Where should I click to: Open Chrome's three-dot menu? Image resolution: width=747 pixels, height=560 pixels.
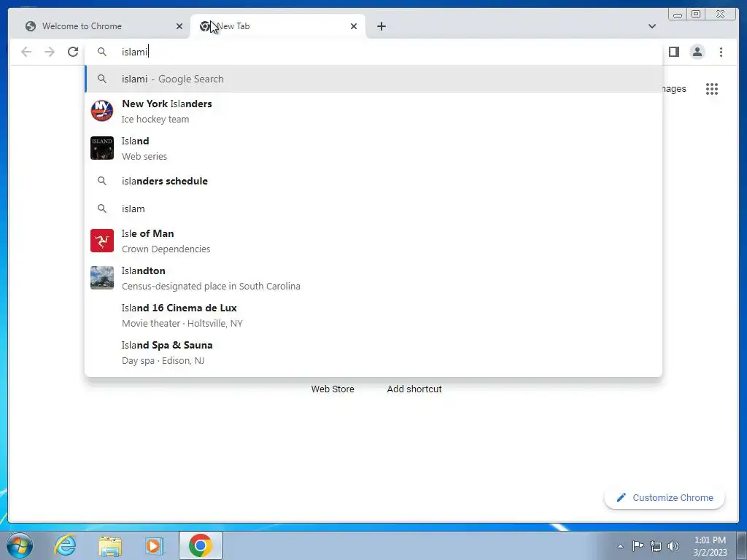coord(721,52)
